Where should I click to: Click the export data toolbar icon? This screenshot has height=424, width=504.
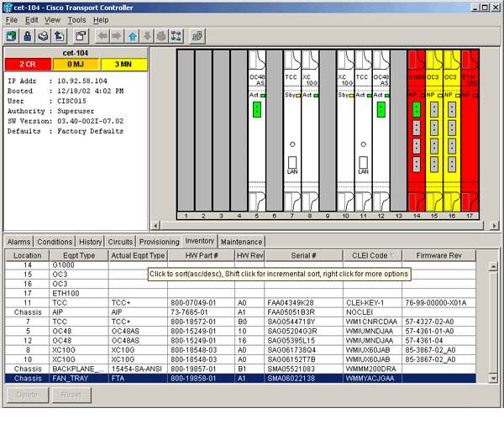point(59,36)
